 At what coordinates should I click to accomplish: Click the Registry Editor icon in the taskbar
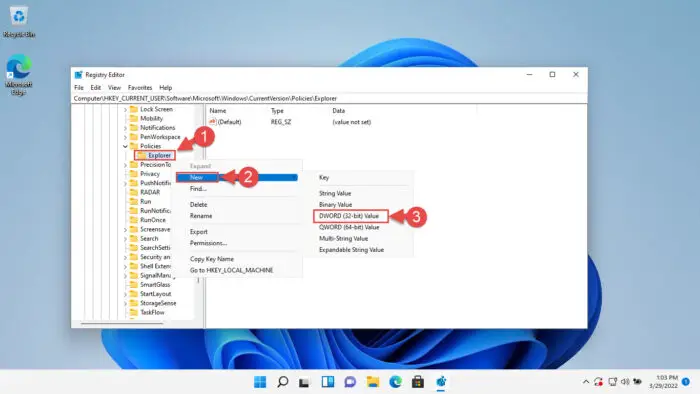point(441,382)
